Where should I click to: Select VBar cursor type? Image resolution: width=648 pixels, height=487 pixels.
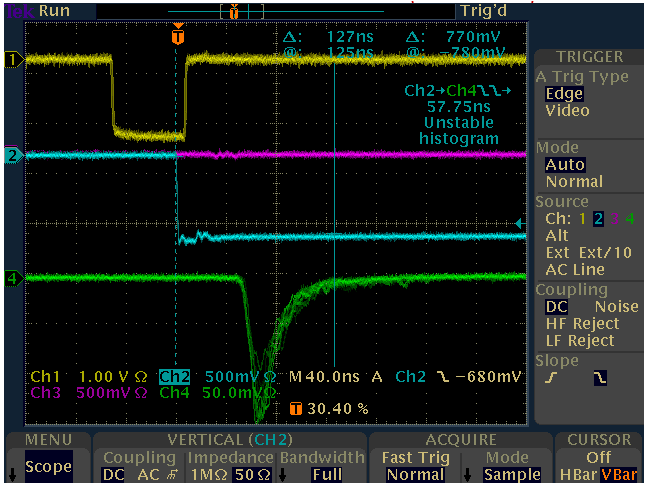click(619, 475)
